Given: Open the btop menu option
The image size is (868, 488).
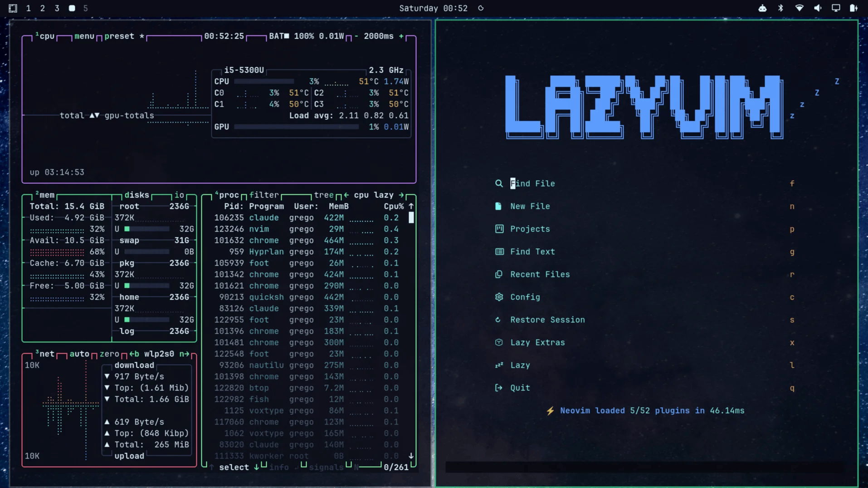Looking at the screenshot, I should click(x=84, y=36).
